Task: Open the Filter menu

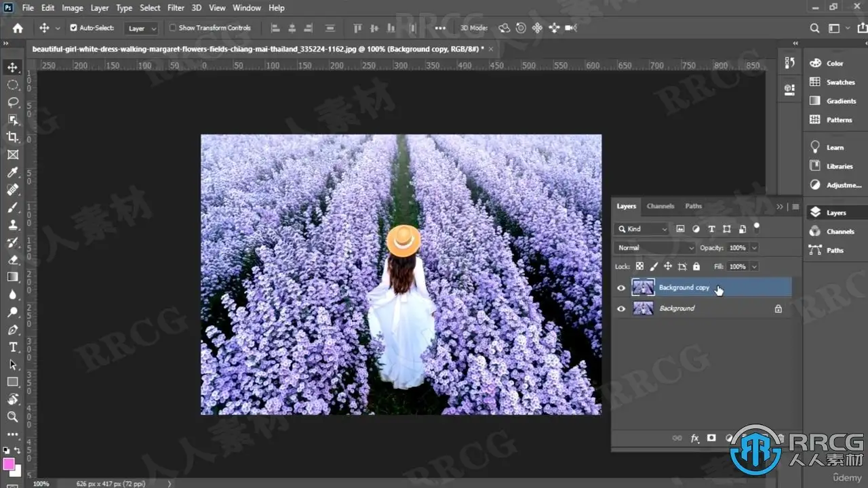Action: 176,8
